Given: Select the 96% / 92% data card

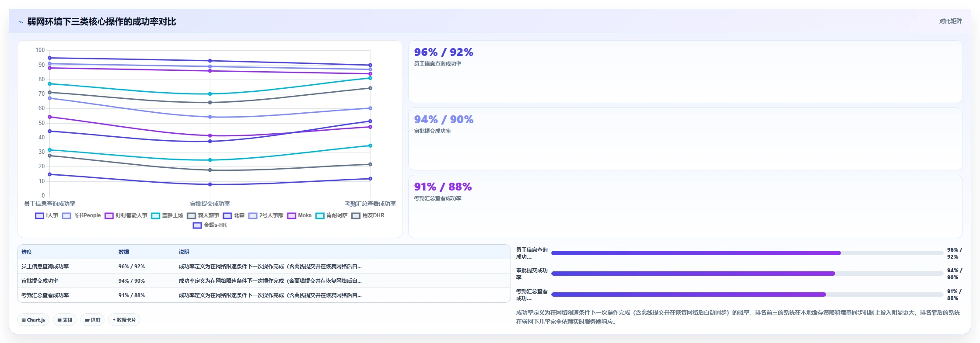Looking at the screenshot, I should (x=685, y=72).
